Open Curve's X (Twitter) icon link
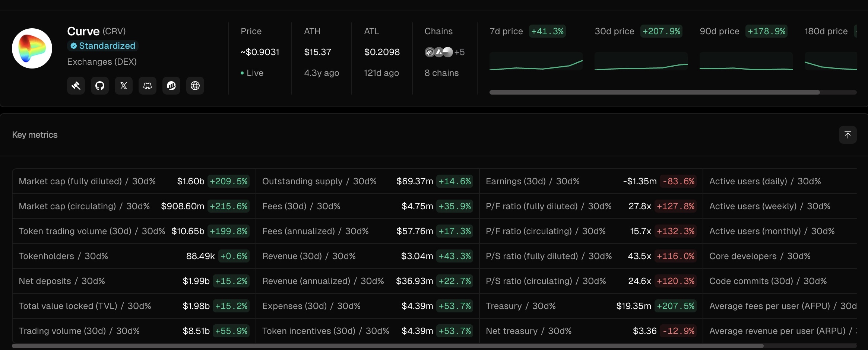This screenshot has height=350, width=868. 124,86
